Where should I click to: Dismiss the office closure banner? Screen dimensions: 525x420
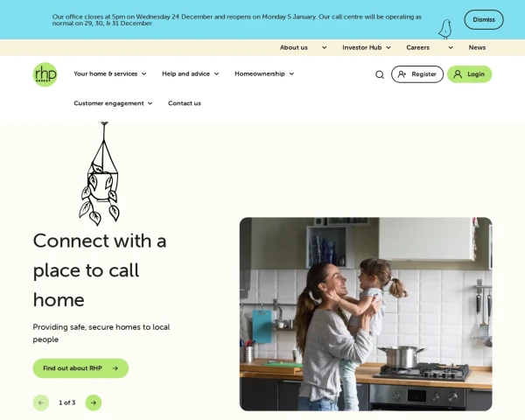[x=484, y=19]
